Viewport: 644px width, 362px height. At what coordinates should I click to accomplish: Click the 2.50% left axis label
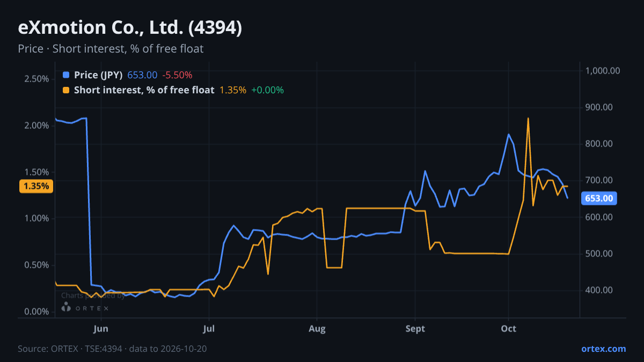click(x=36, y=79)
